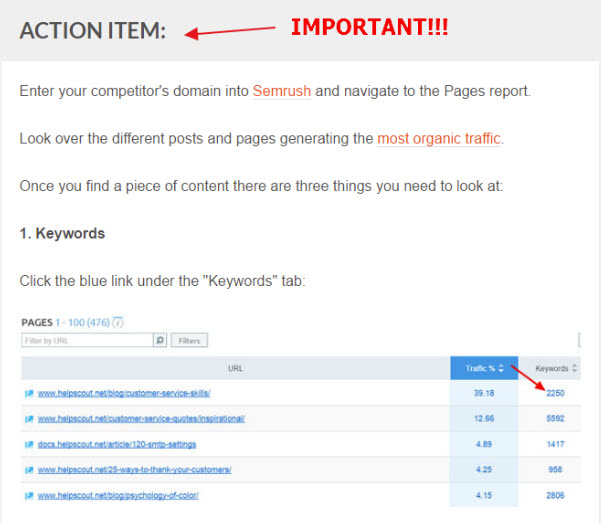Viewport: 601px width, 523px height.
Task: Open docs.helpscout.net 120-smtp-settings link
Action: [x=117, y=443]
